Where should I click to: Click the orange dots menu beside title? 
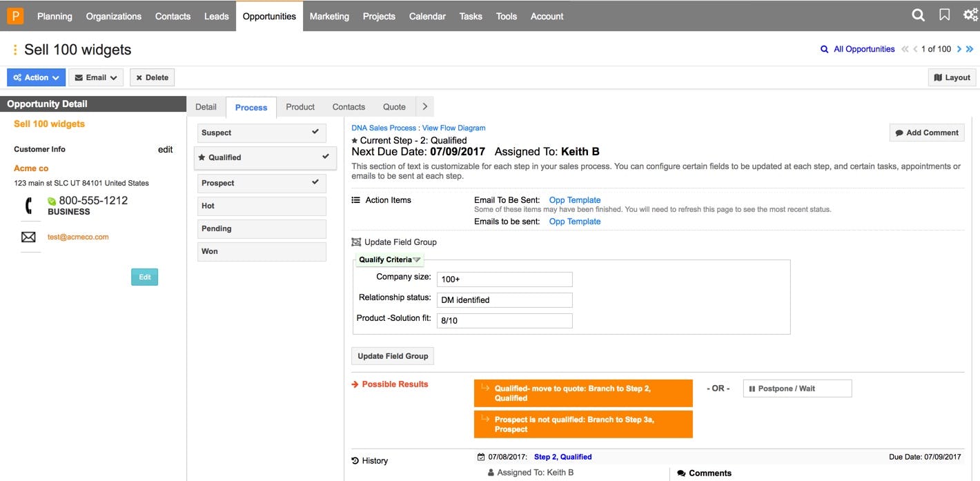click(15, 50)
